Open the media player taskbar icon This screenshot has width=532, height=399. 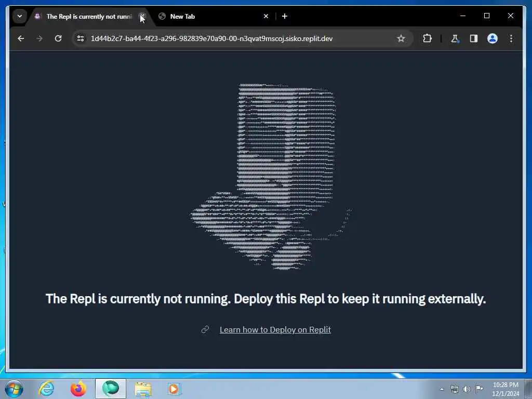click(174, 389)
